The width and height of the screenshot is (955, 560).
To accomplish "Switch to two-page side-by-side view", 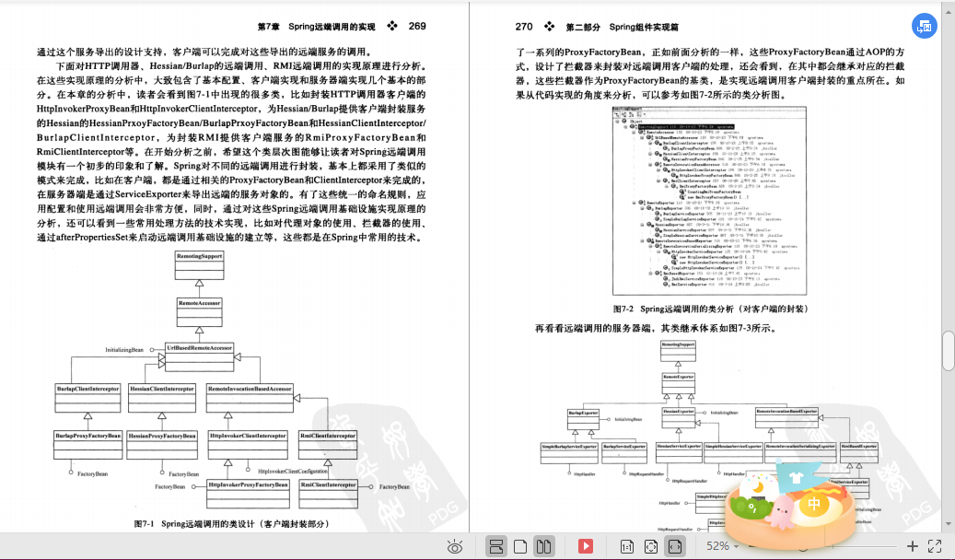I will [544, 546].
